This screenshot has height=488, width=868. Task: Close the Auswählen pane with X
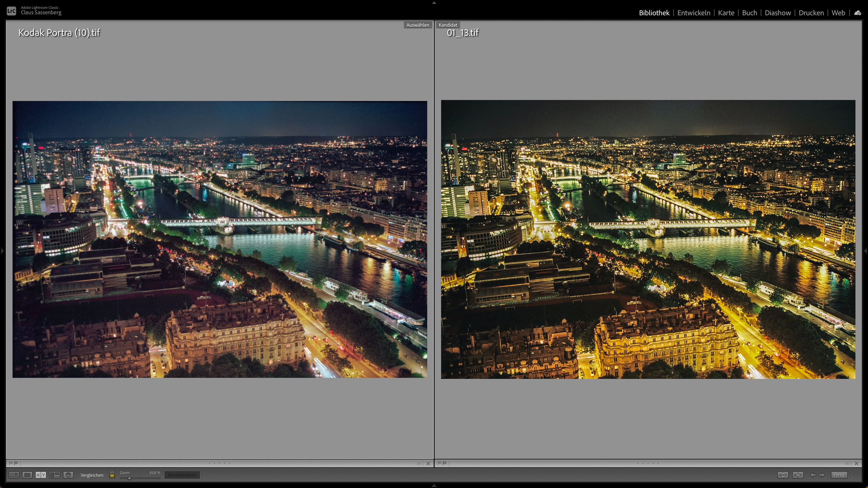[428, 463]
